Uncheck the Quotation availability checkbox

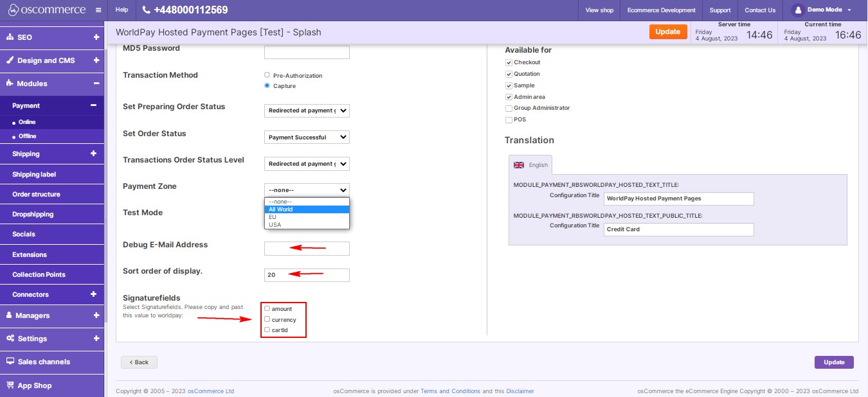point(509,74)
